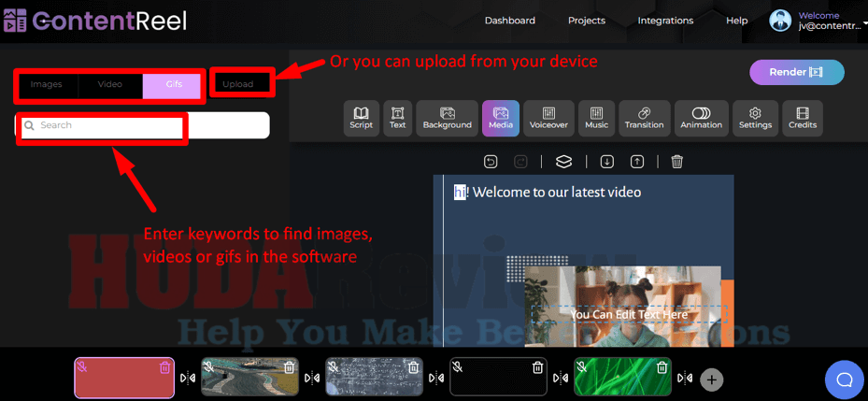Screen dimensions: 868x401
Task: Open the chat support bubble
Action: pos(845,380)
